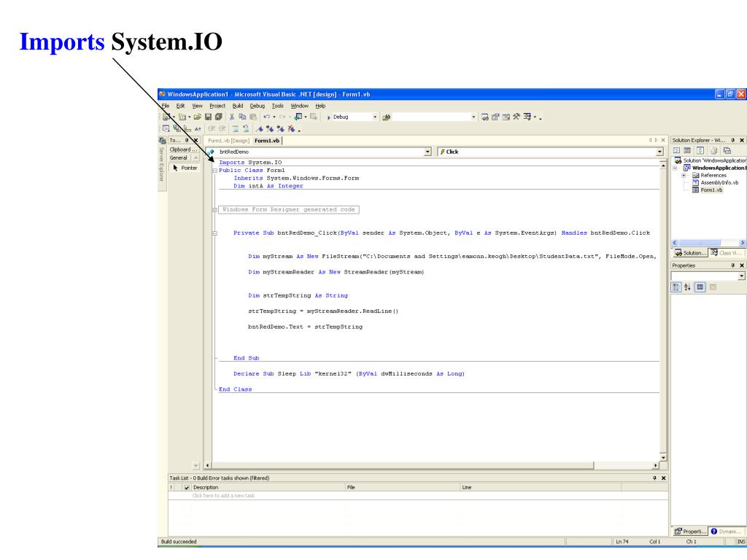The width and height of the screenshot is (747, 560).
Task: Select Form1.vb in Solution Explorer
Action: 711,190
